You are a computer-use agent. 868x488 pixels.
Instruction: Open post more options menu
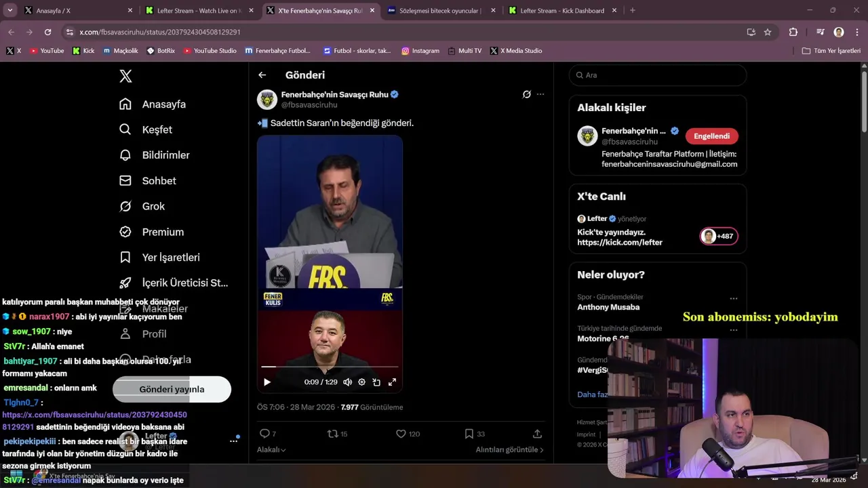tap(540, 94)
